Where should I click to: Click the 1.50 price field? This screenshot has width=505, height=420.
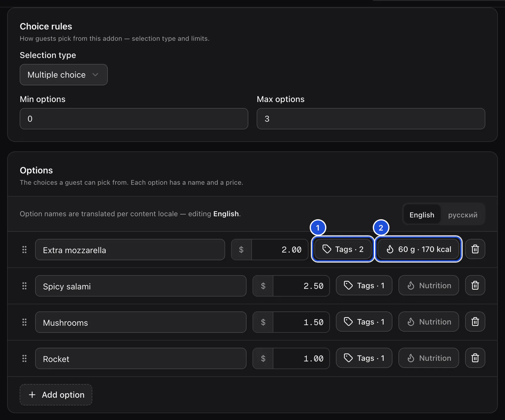coord(301,322)
